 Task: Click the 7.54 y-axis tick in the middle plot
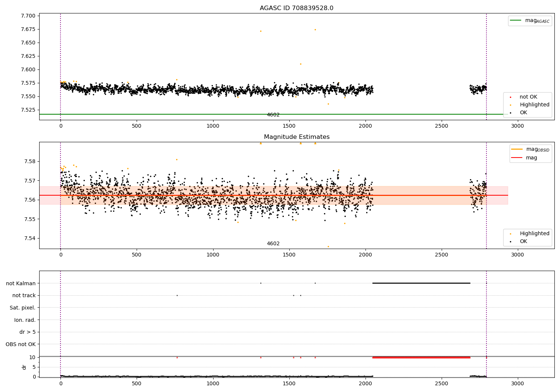click(29, 238)
